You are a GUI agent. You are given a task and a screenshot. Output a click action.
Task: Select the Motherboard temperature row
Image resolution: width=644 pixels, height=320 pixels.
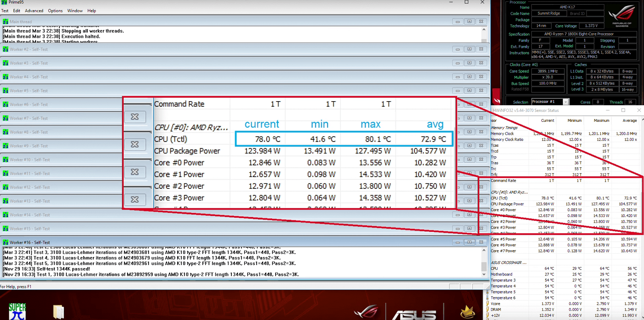point(564,274)
